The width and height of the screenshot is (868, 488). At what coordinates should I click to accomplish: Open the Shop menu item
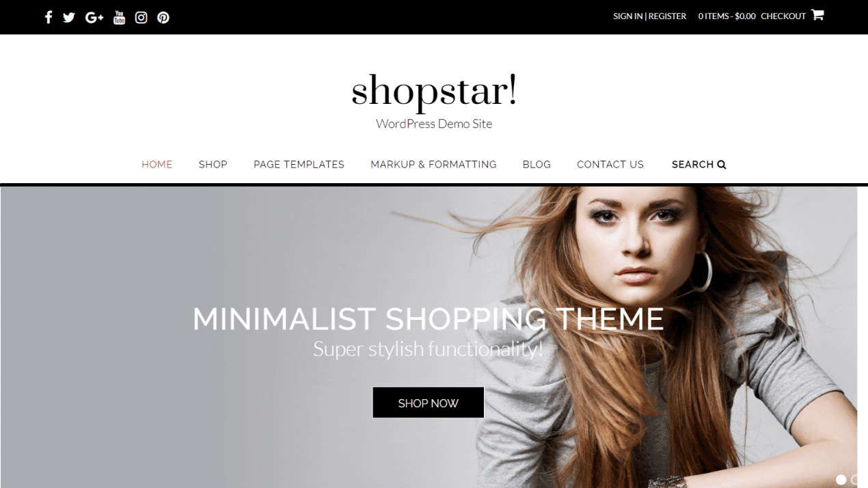point(213,164)
